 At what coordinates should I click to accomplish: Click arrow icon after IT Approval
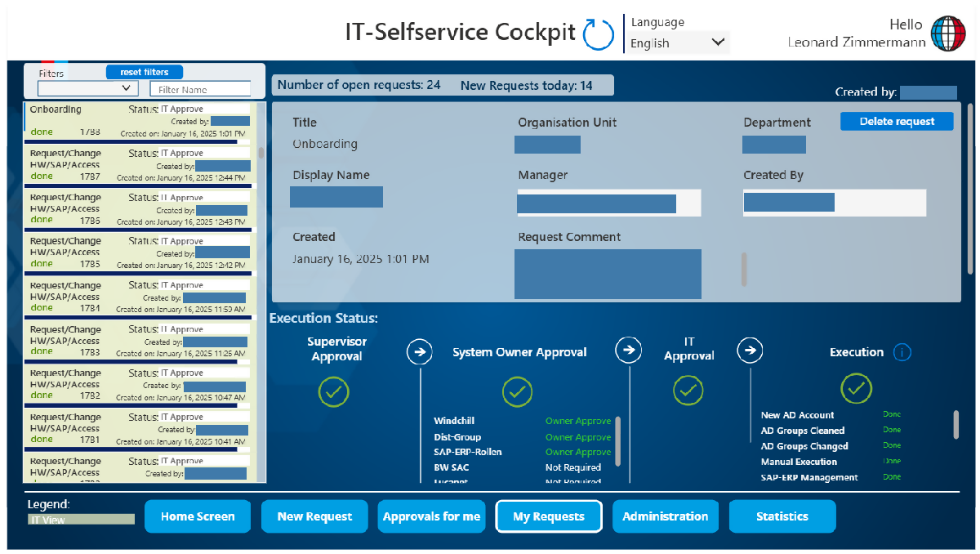750,351
